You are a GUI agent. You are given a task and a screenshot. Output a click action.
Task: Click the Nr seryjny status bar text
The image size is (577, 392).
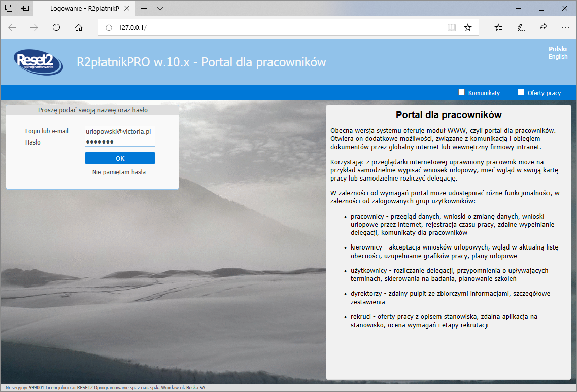(x=105, y=387)
